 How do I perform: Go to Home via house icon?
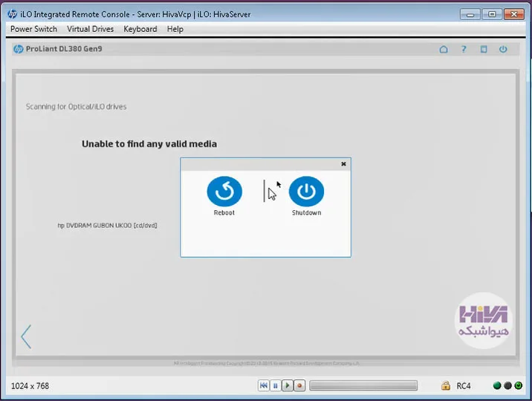coord(444,50)
